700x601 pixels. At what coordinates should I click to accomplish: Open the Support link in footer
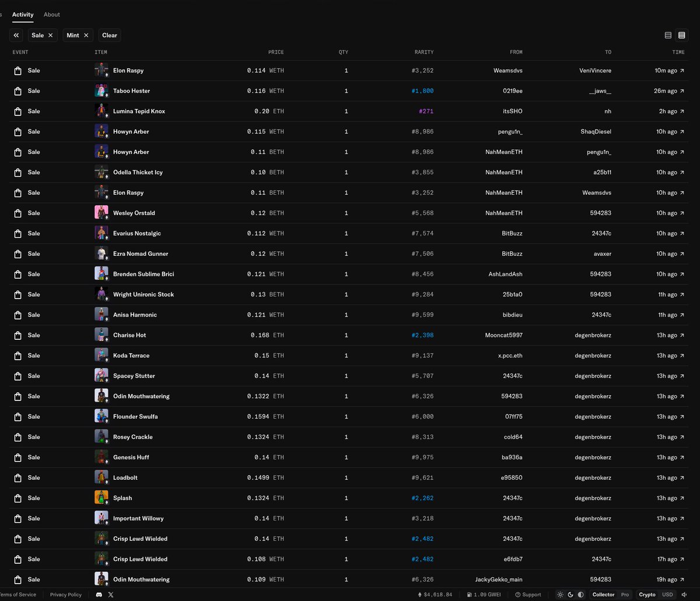[528, 595]
